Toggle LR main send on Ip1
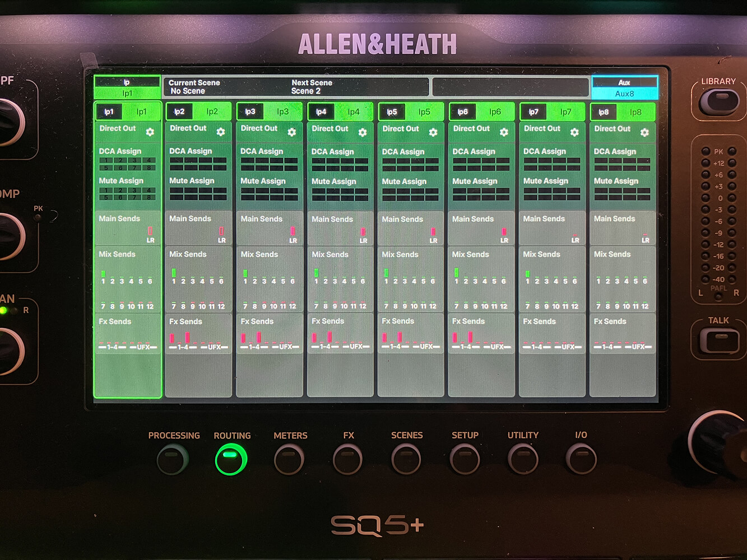 (150, 234)
